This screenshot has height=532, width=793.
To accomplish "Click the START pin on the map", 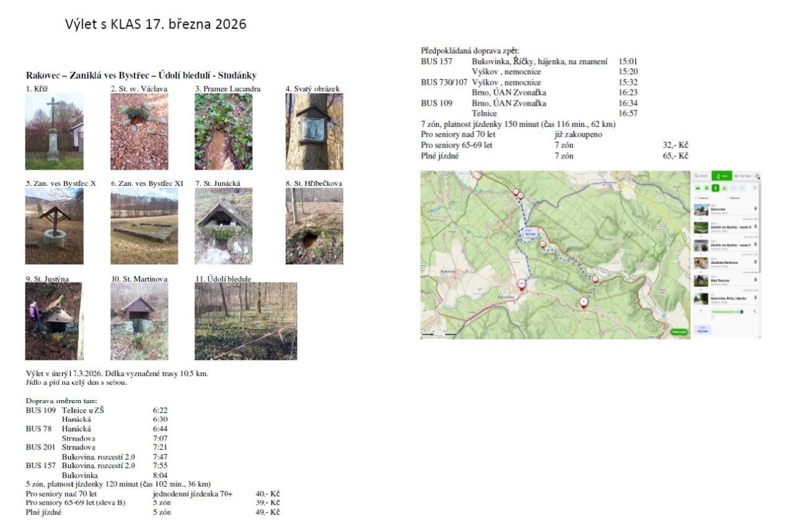I will tap(521, 284).
